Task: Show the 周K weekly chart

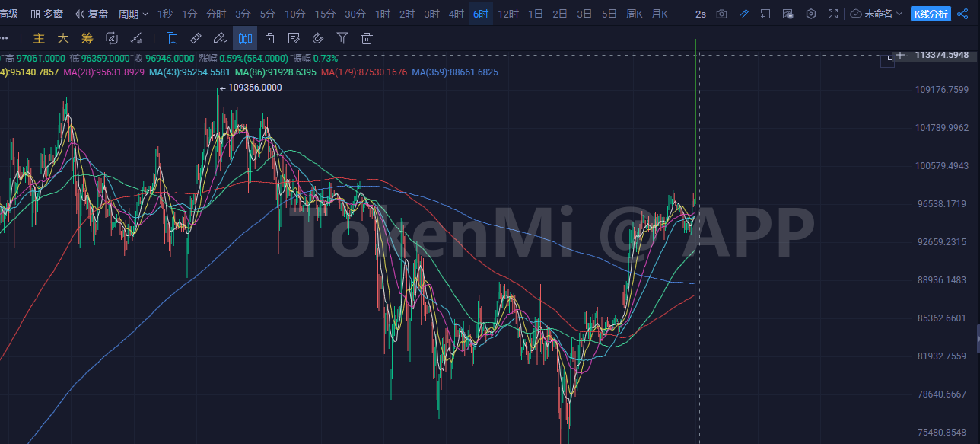Action: 634,14
